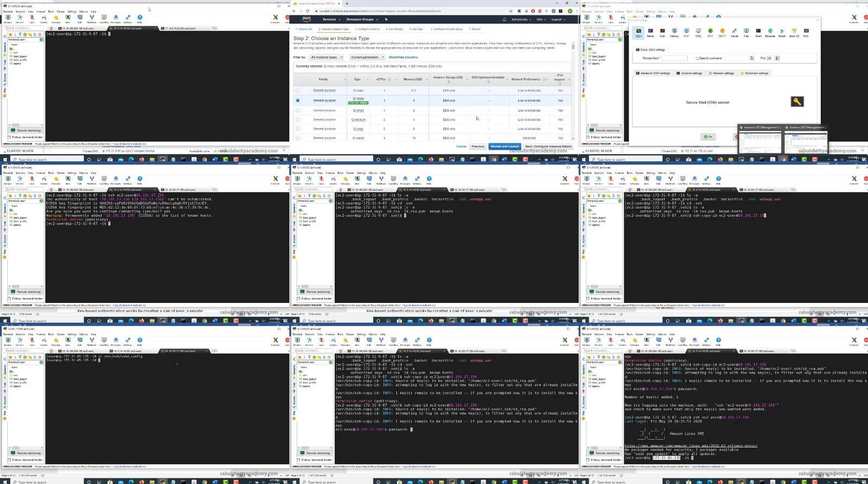The width and height of the screenshot is (868, 484).
Task: Click the Port number stepper arrows
Action: tap(777, 58)
